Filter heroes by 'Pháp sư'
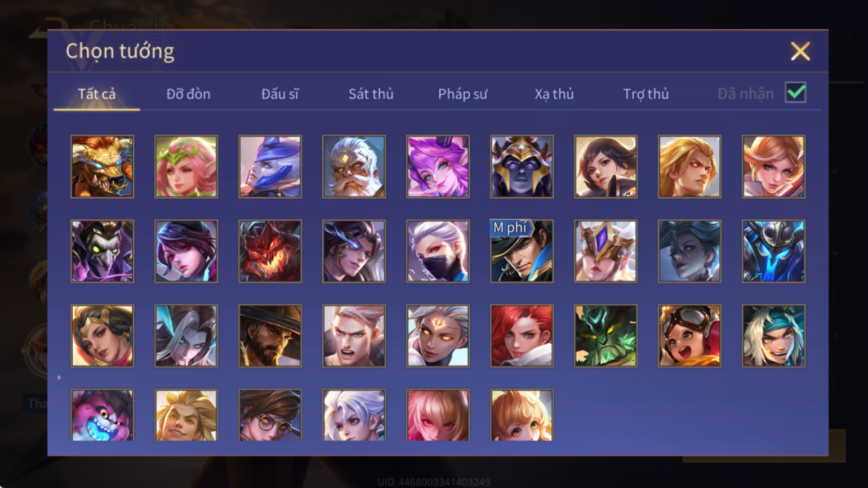Viewport: 868px width, 488px height. coord(462,94)
